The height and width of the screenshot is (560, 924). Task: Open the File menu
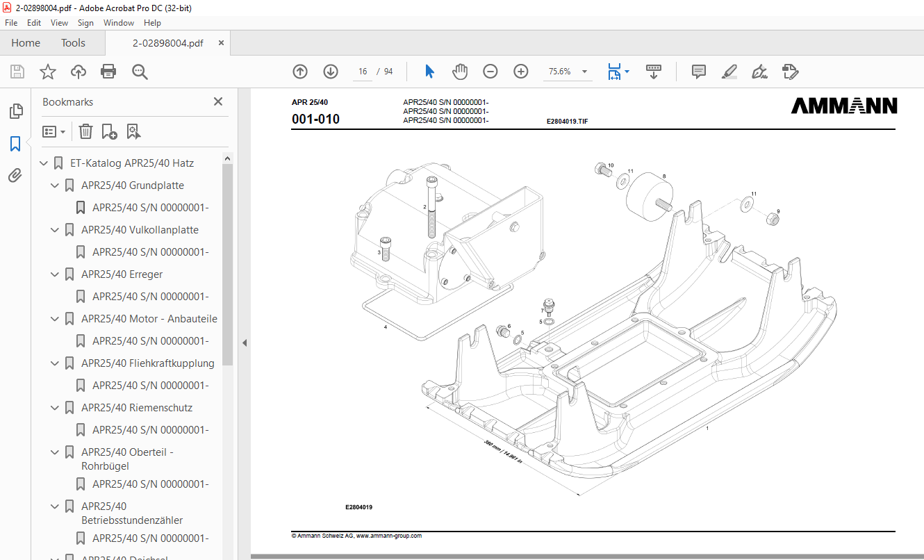pos(11,23)
